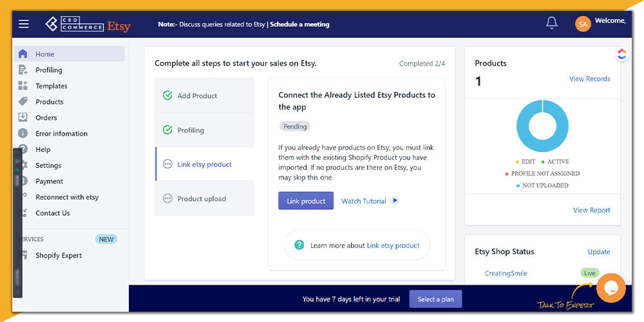Click the question mark help icon
644x322 pixels.
(299, 245)
